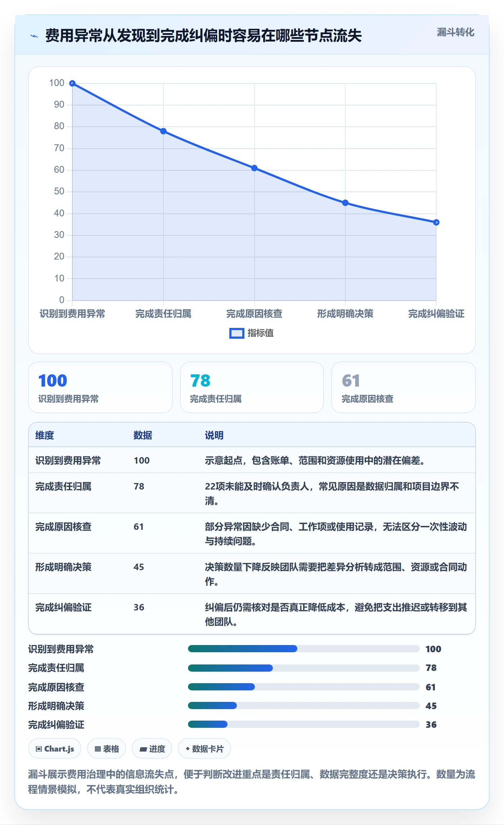Click the 说明 column header
This screenshot has width=504, height=825.
(x=214, y=435)
